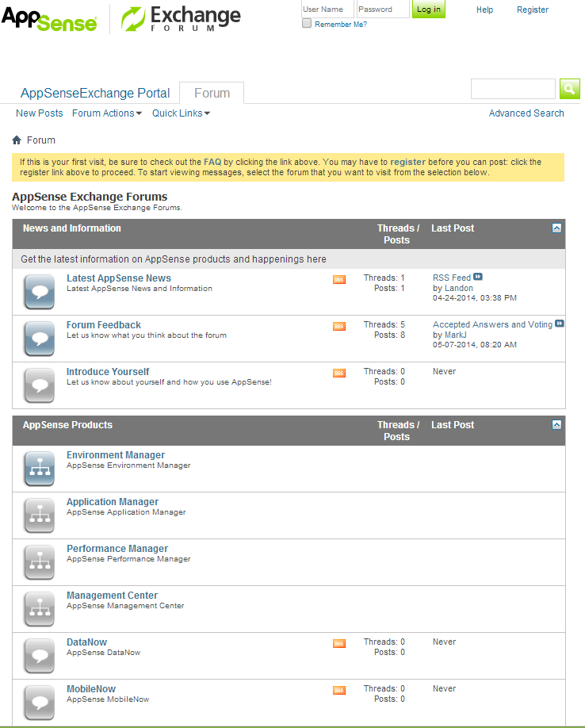Image resolution: width=585 pixels, height=728 pixels.
Task: Open the RSS Feed last post thread
Action: tap(452, 278)
